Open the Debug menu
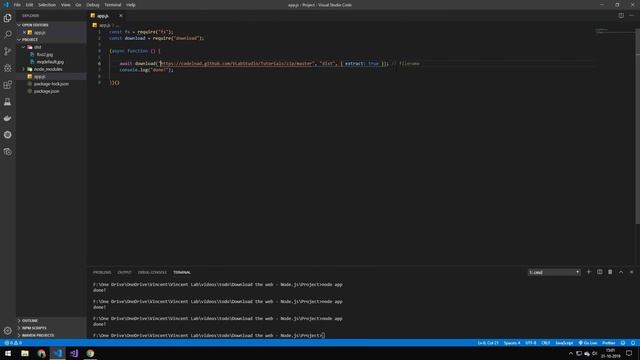This screenshot has width=640, height=360. tap(93, 5)
